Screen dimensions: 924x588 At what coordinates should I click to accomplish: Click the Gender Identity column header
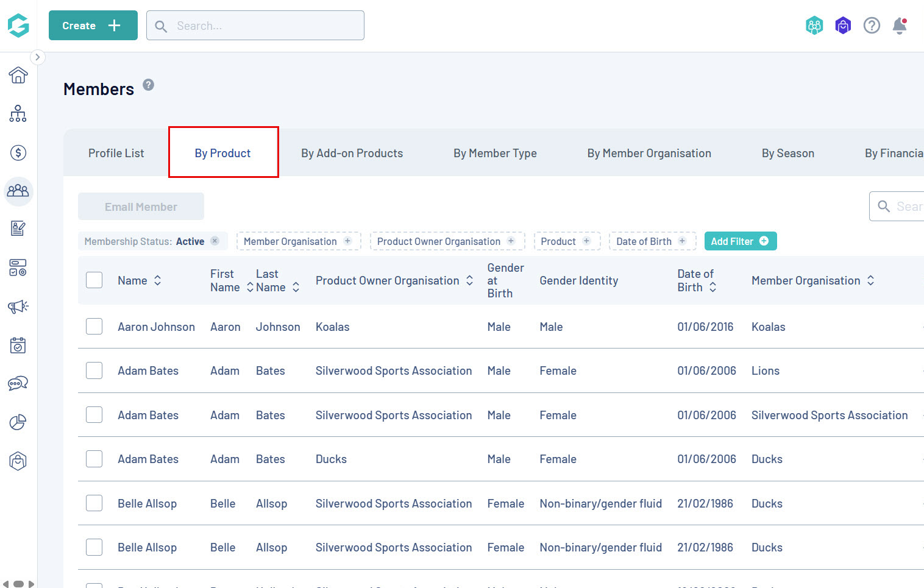coord(579,280)
